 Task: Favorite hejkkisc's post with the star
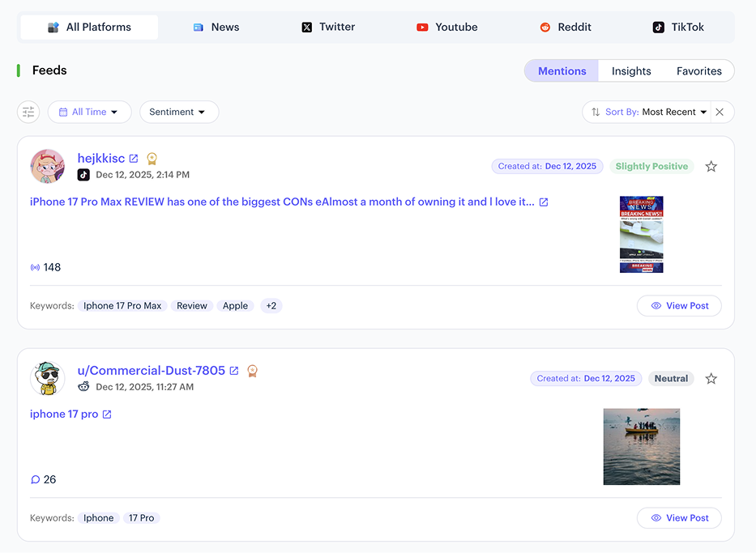(x=711, y=166)
